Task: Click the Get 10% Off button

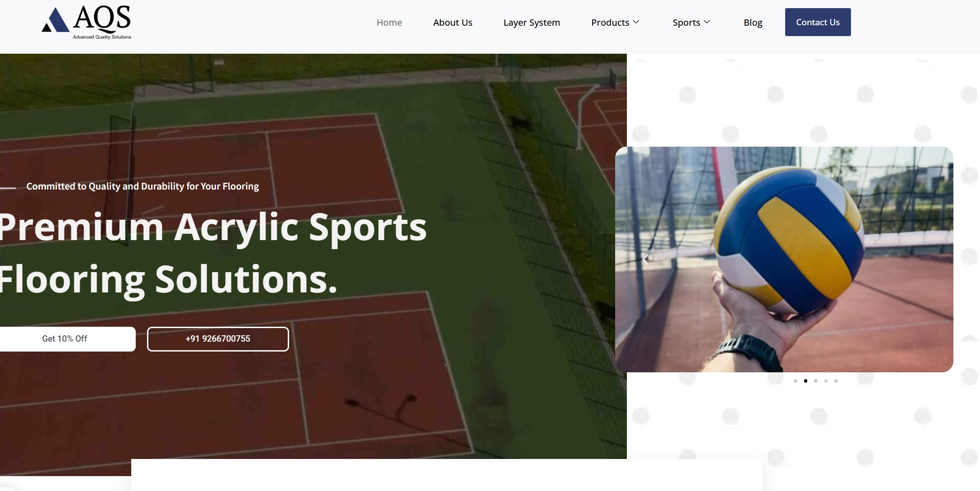Action: pyautogui.click(x=64, y=339)
